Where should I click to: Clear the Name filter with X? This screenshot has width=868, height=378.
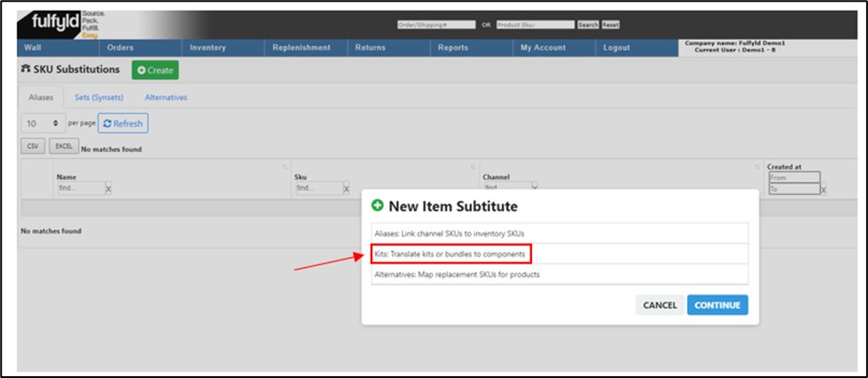(108, 188)
